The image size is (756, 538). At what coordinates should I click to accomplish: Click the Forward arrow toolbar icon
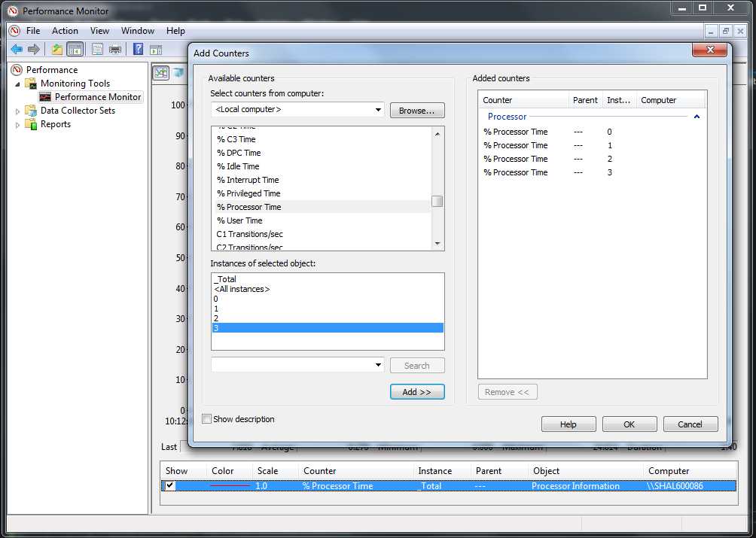[33, 49]
